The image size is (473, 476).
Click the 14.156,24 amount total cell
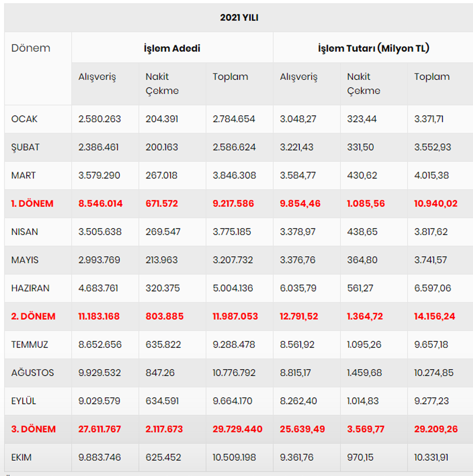(434, 316)
